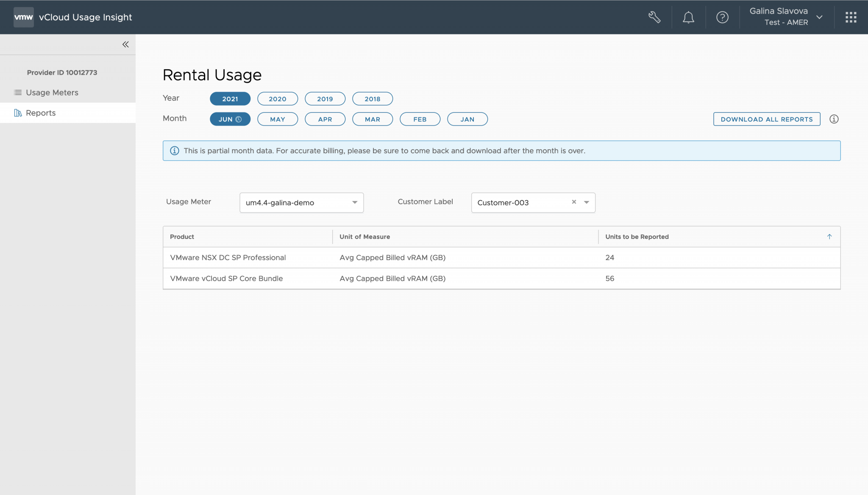Select year 2020
The width and height of the screenshot is (868, 495).
[278, 98]
